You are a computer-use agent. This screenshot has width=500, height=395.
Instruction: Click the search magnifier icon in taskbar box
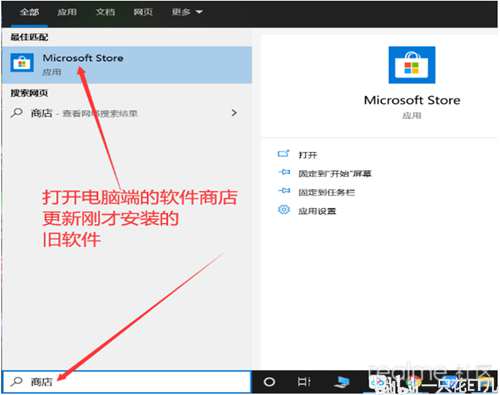pyautogui.click(x=16, y=381)
